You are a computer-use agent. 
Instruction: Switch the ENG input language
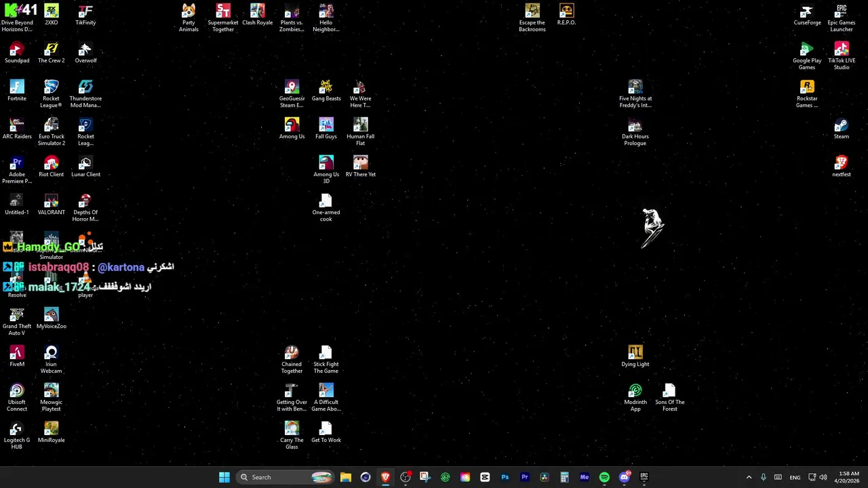point(795,477)
